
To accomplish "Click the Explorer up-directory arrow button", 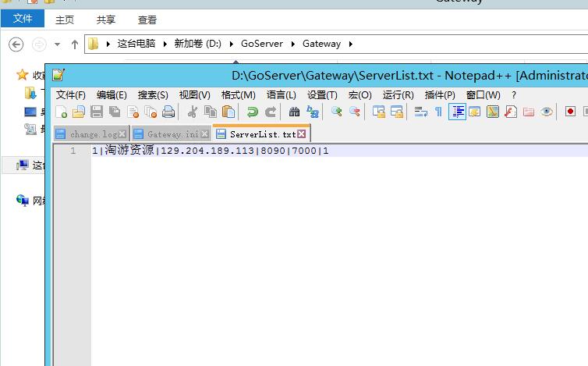I will 75,44.
